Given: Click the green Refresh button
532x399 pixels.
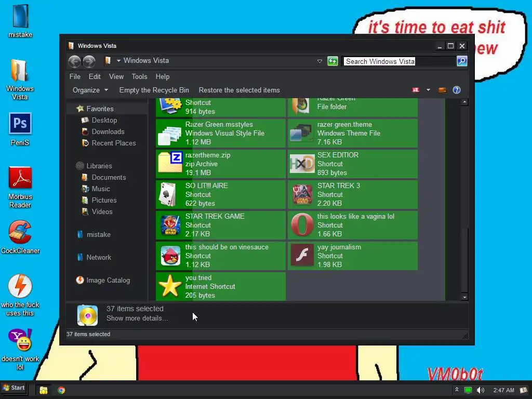Looking at the screenshot, I should click(x=332, y=61).
